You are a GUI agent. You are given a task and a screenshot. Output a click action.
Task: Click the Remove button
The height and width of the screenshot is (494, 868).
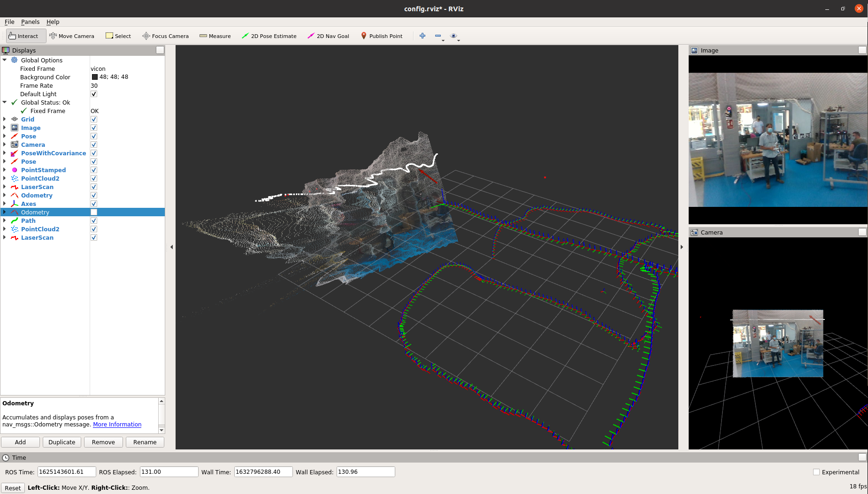tap(103, 442)
